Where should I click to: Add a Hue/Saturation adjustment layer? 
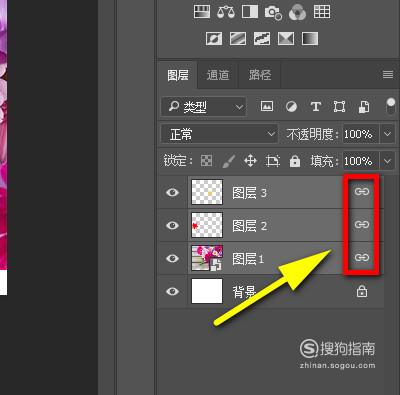202,12
